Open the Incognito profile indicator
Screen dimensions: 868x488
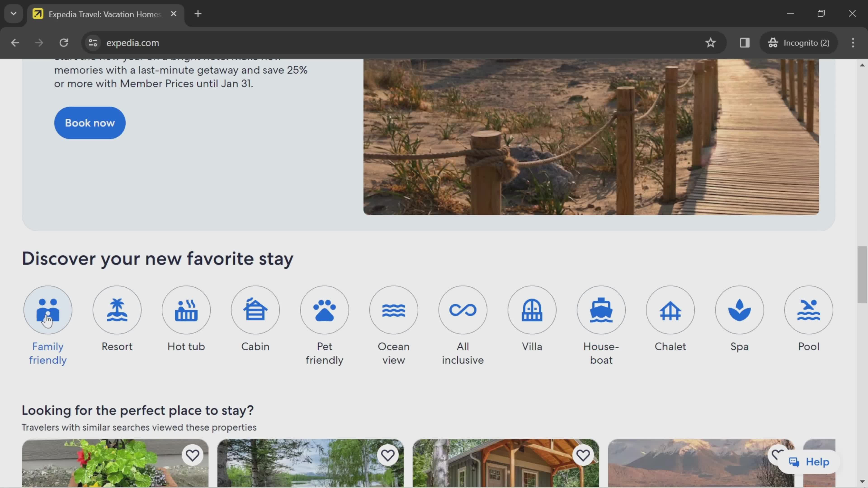click(799, 43)
